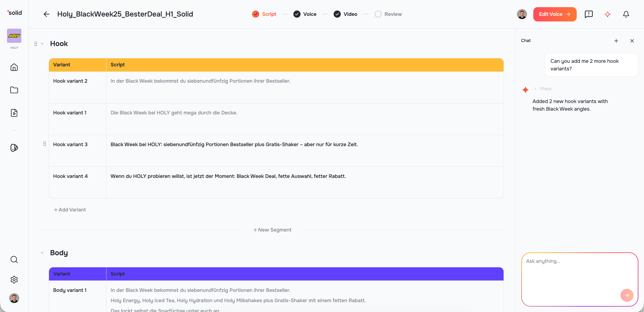Click the red sparkle icon in chat reply
This screenshot has height=312, width=644.
(x=525, y=90)
